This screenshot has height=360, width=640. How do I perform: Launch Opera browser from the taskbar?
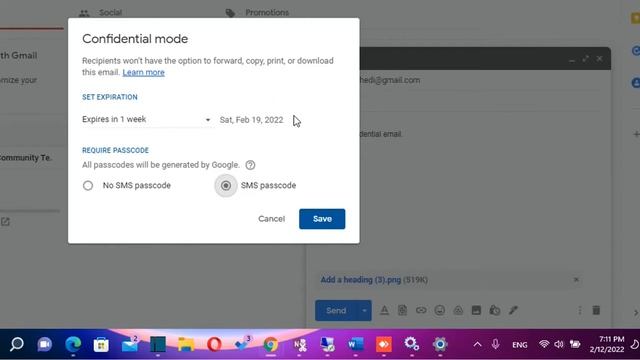click(x=214, y=344)
